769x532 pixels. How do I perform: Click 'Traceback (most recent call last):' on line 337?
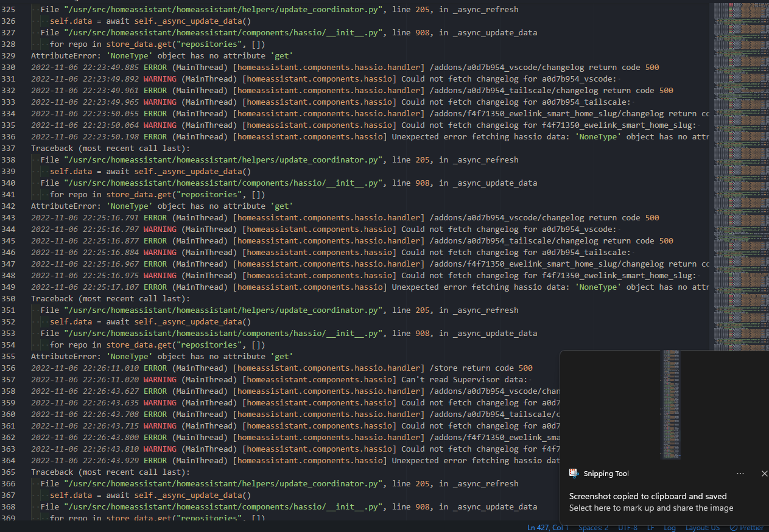(111, 149)
